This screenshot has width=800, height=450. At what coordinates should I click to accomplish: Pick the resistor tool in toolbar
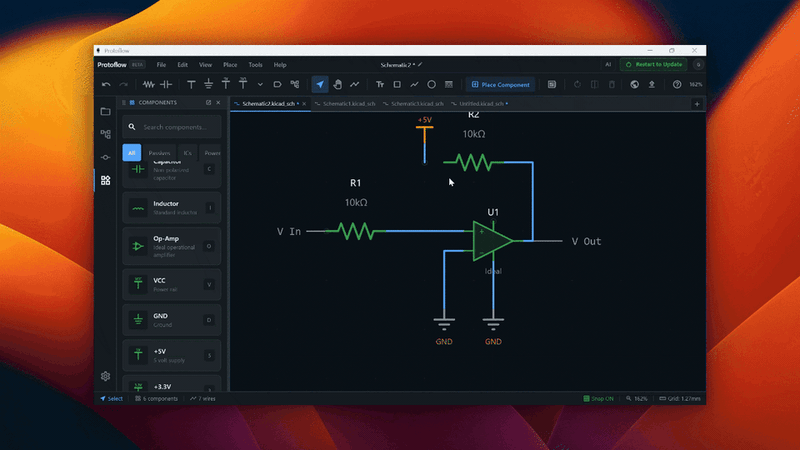148,85
